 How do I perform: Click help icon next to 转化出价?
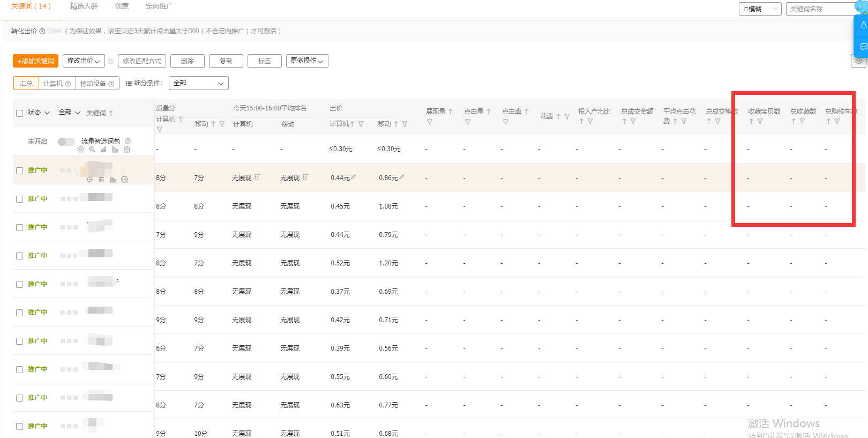(42, 31)
